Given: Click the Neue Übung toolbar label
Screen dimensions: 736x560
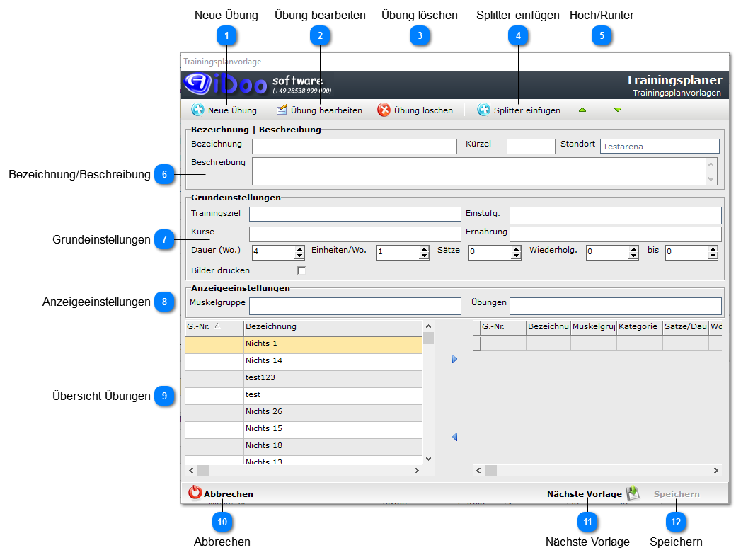Looking at the screenshot, I should click(232, 110).
